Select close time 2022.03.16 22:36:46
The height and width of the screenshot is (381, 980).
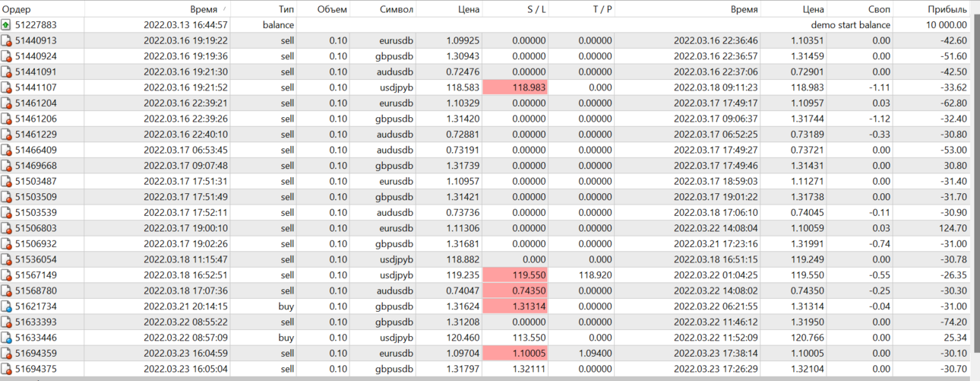pos(716,41)
